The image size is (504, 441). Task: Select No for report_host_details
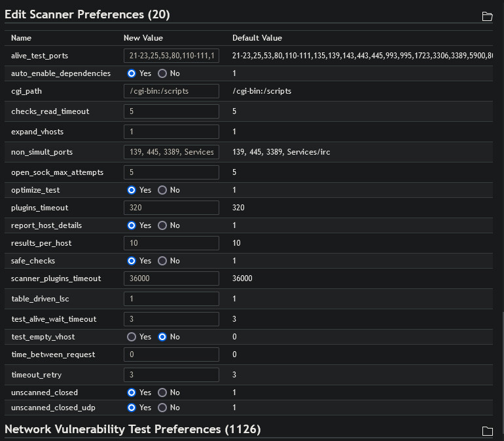162,225
